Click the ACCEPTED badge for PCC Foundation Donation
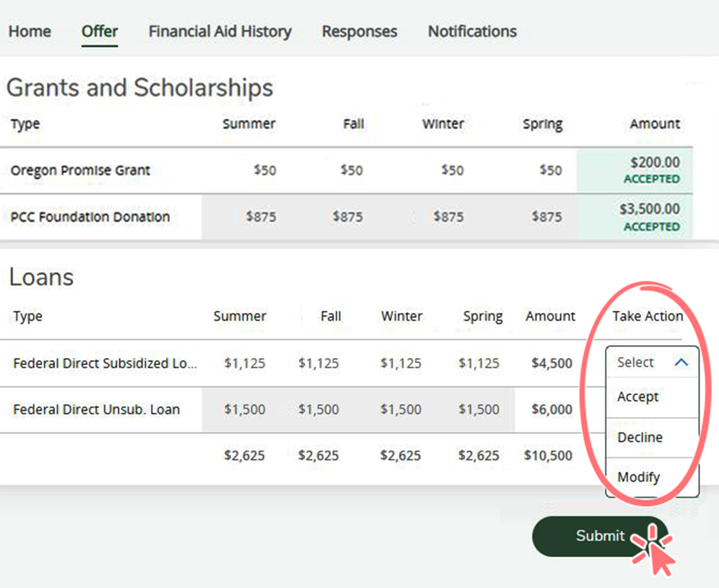 [651, 226]
